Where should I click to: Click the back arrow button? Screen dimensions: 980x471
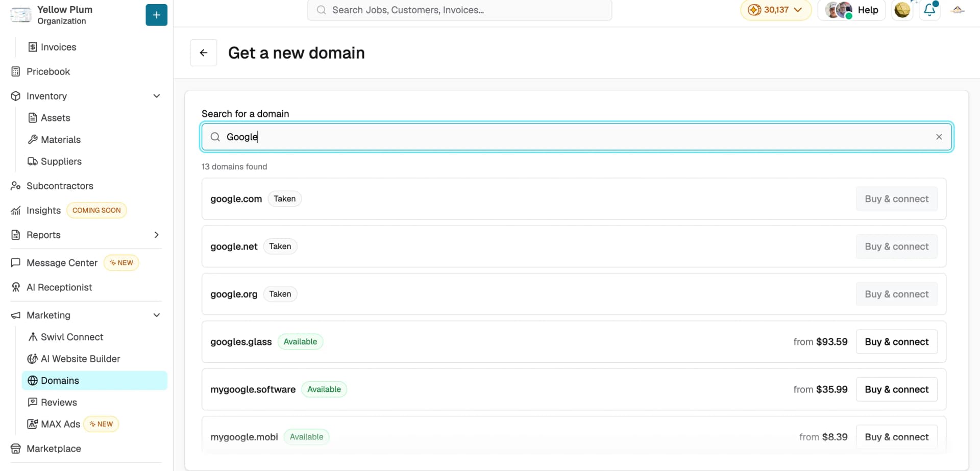tap(204, 53)
